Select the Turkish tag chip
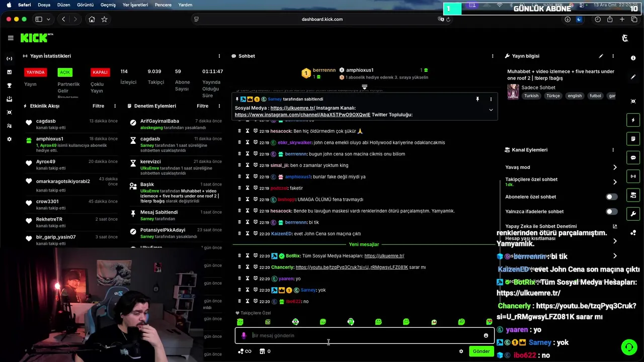This screenshot has width=644, height=362. [x=531, y=96]
